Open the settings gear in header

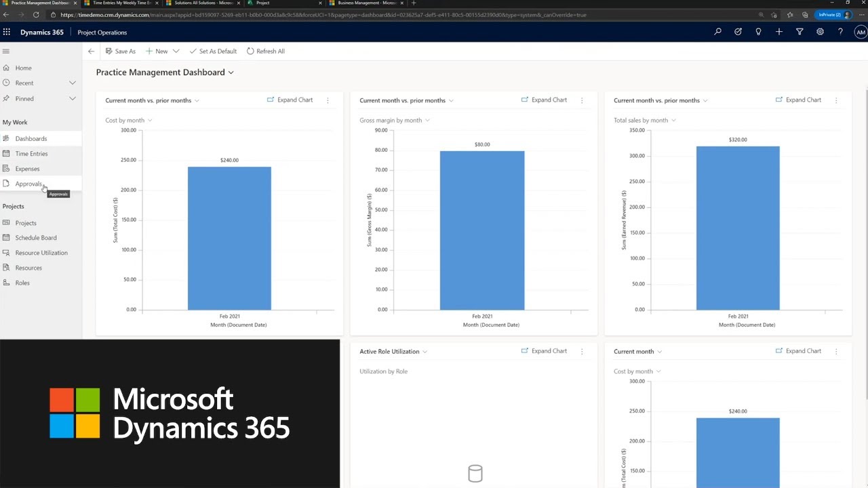pos(820,32)
